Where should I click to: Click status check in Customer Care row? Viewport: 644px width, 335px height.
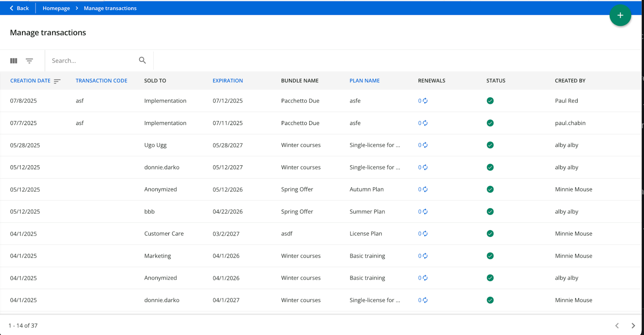click(490, 234)
